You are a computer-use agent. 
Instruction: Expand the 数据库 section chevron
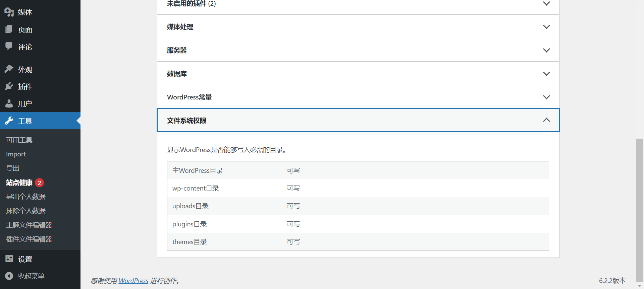coord(546,74)
